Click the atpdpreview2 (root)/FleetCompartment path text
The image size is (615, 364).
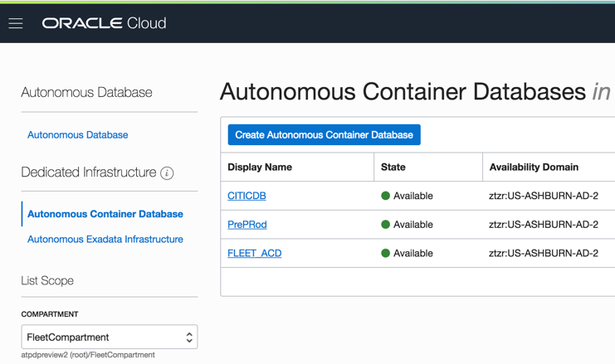point(88,355)
